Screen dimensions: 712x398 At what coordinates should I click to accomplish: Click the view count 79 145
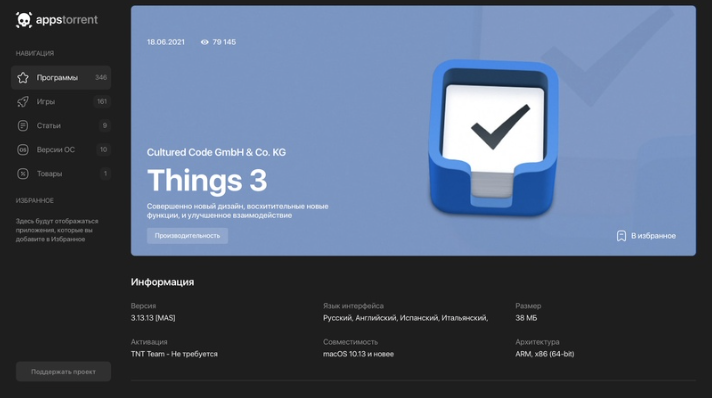point(224,42)
